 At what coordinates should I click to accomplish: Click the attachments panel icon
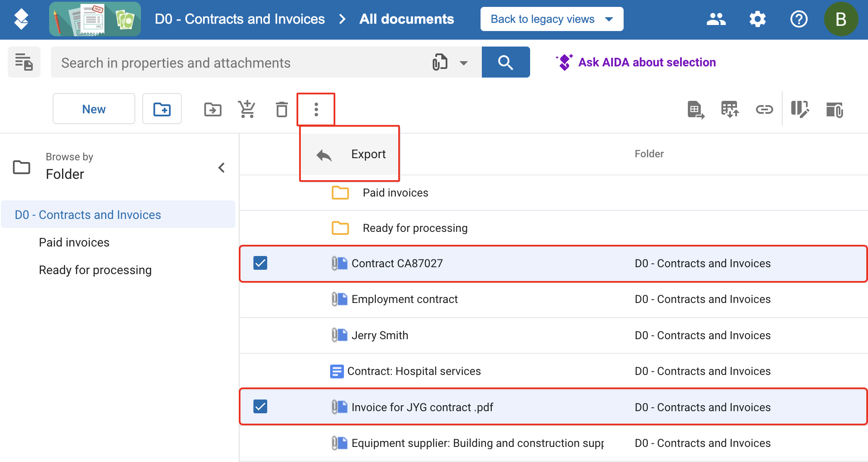point(834,109)
